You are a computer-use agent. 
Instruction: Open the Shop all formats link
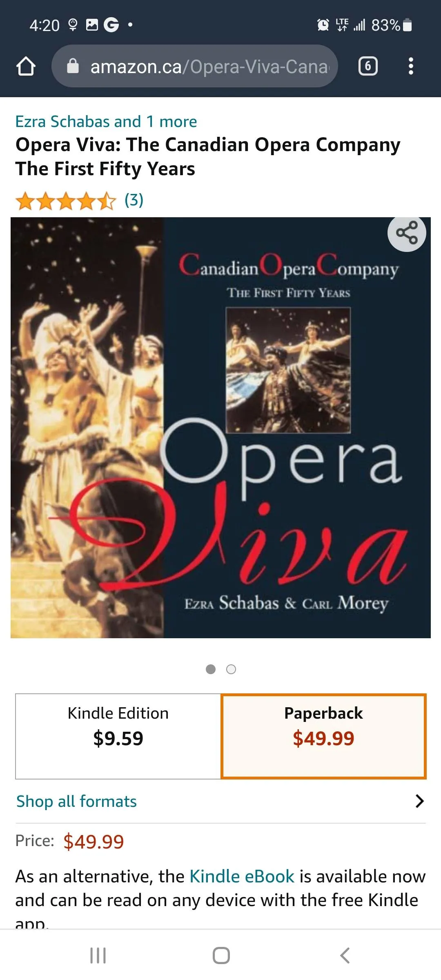click(x=76, y=801)
